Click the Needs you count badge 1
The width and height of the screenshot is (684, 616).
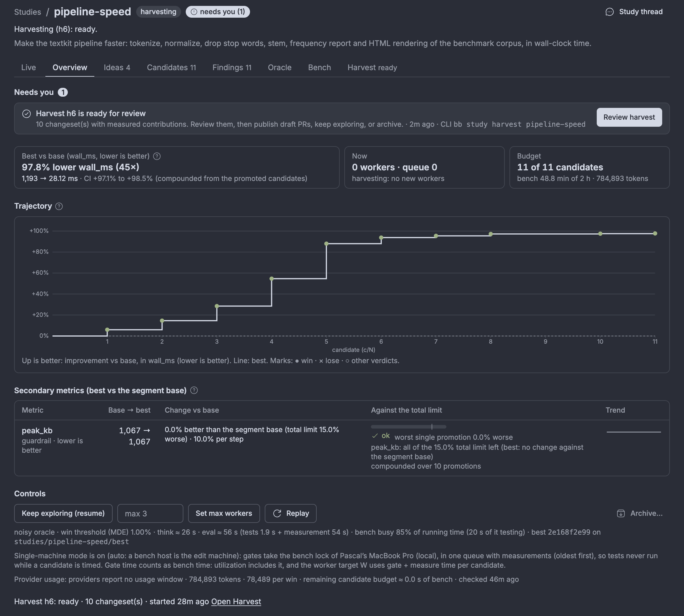coord(63,93)
